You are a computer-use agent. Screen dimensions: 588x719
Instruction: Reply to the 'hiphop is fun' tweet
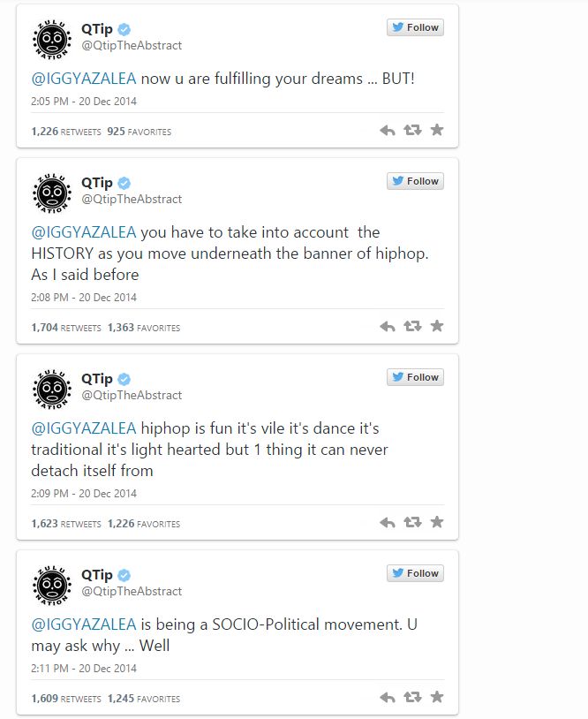pos(388,523)
